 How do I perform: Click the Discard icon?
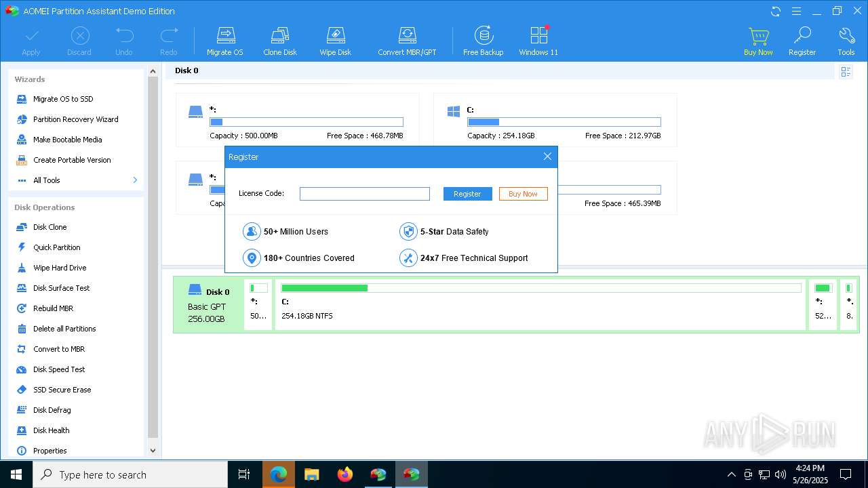(x=79, y=41)
